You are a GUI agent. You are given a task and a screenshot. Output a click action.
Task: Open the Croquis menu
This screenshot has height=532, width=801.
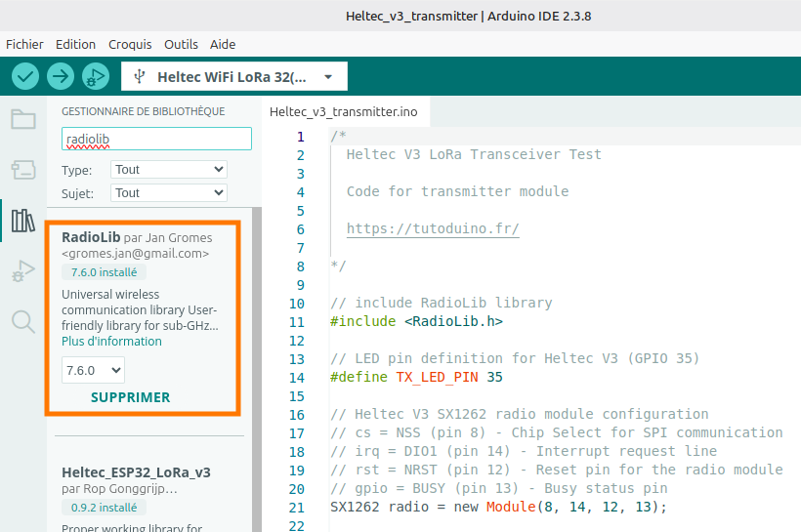pos(130,45)
